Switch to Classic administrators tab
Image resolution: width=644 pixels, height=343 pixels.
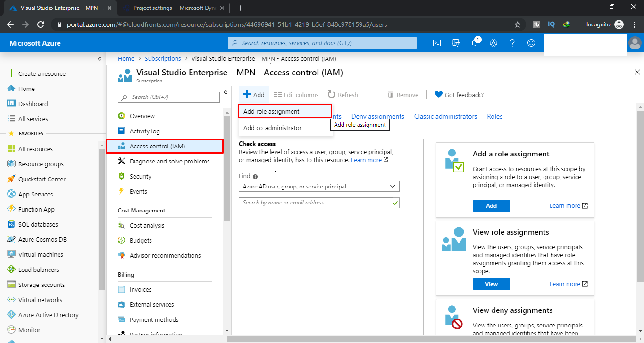tap(445, 116)
